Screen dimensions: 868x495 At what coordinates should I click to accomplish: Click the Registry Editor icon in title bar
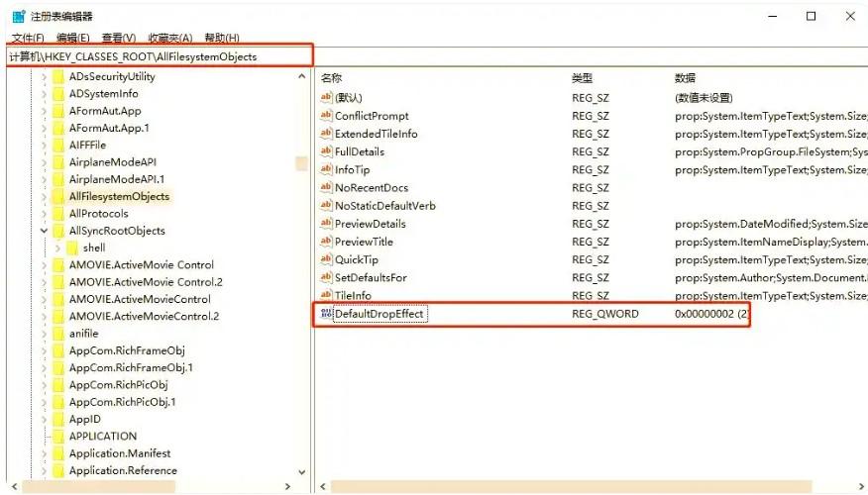pos(19,16)
